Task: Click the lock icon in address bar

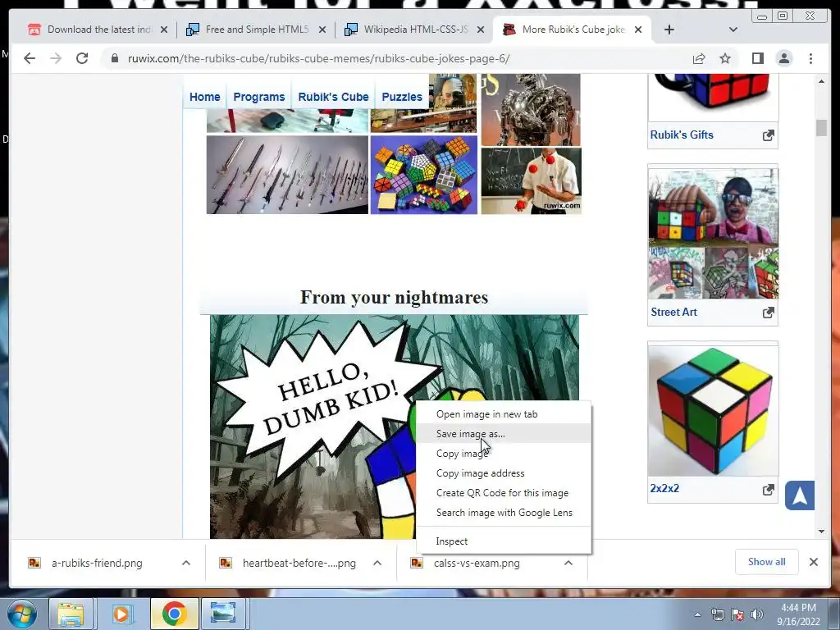Action: 115,58
